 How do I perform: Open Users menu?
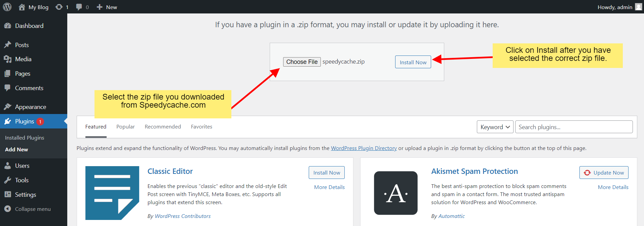pos(34,166)
